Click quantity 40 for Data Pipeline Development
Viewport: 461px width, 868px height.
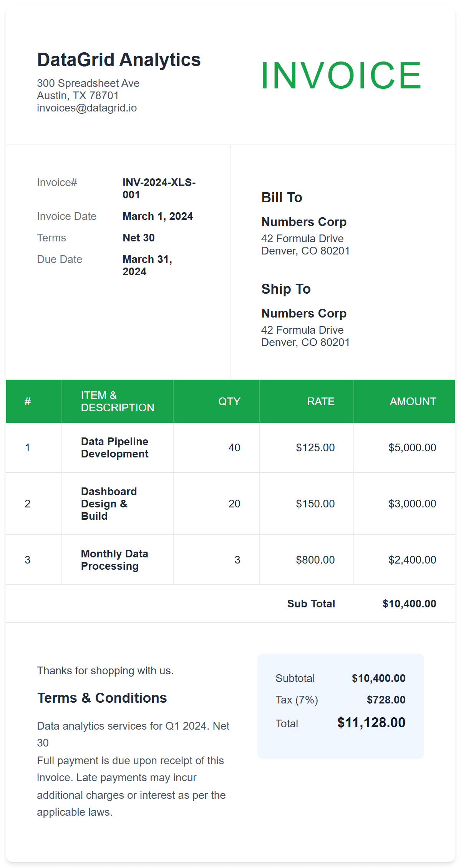click(234, 447)
